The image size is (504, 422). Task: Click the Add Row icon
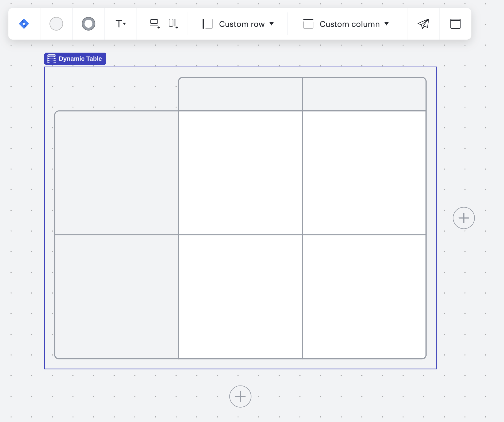155,24
